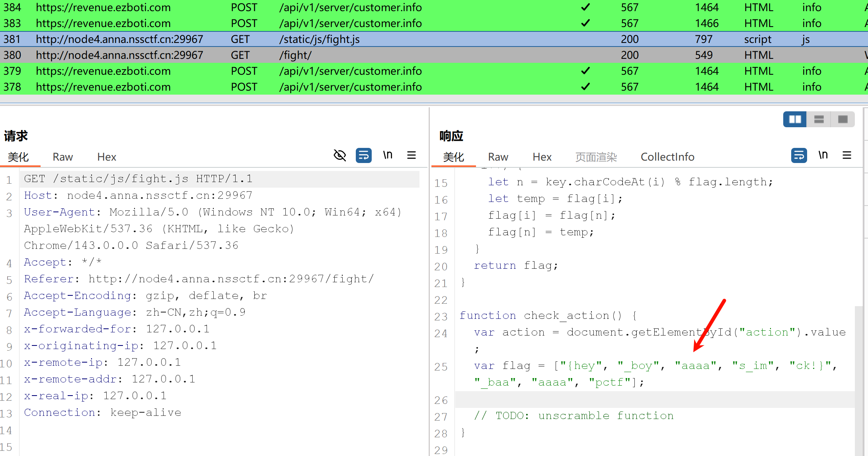Click checkmark on history row 383
This screenshot has width=868, height=456.
point(585,23)
